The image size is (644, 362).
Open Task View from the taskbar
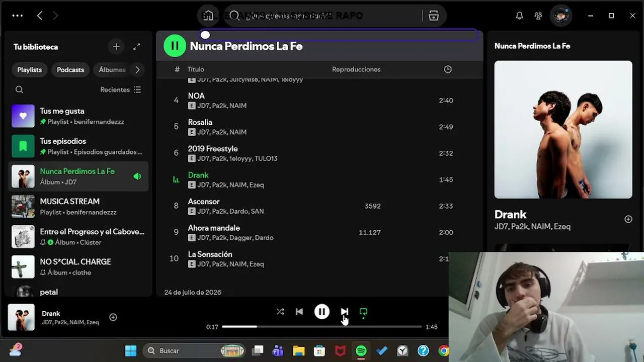[x=258, y=351]
